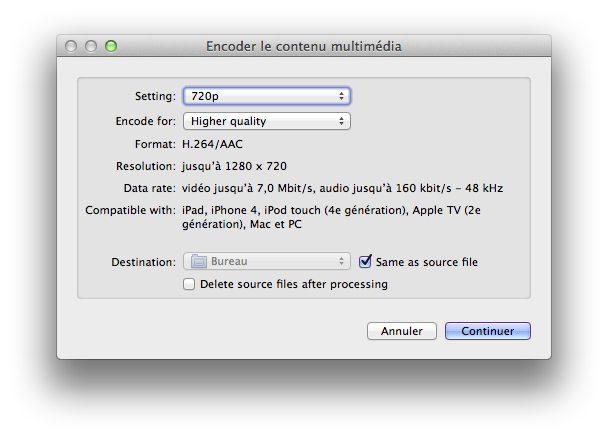This screenshot has width=608, height=438.
Task: Click the H.264/AAC format value
Action: pyautogui.click(x=212, y=144)
